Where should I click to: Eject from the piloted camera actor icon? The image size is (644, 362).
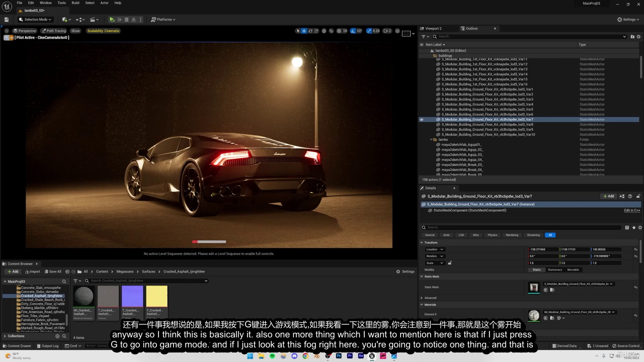coord(7,38)
